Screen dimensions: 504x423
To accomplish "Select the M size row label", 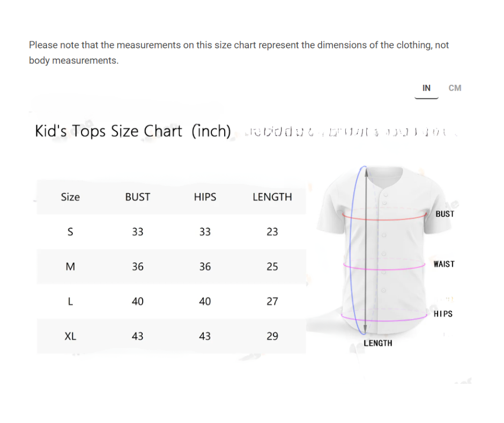I will click(70, 267).
